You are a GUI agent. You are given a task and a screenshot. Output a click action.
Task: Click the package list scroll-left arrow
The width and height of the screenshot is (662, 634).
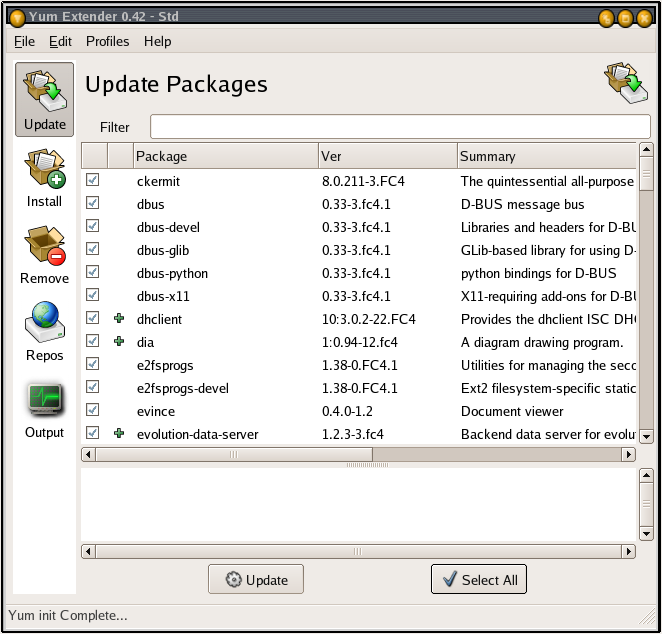88,455
